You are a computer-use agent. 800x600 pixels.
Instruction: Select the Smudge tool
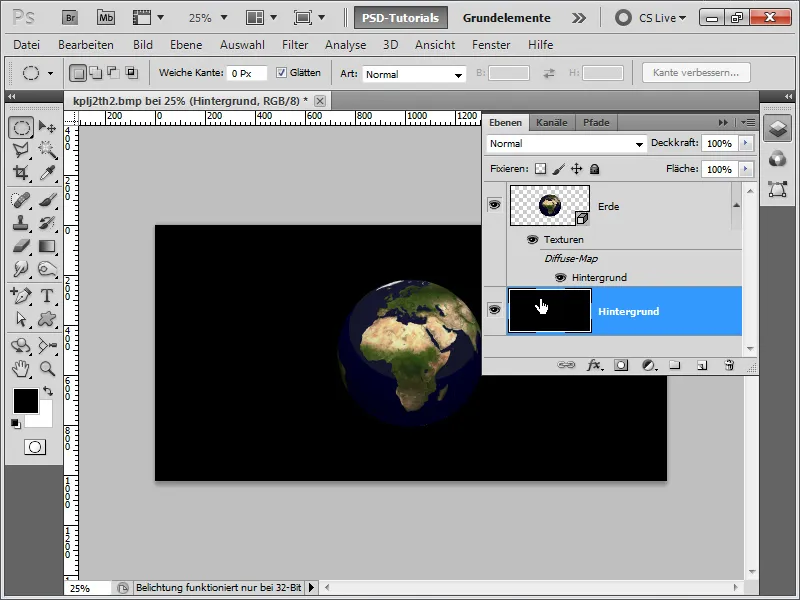(21, 269)
